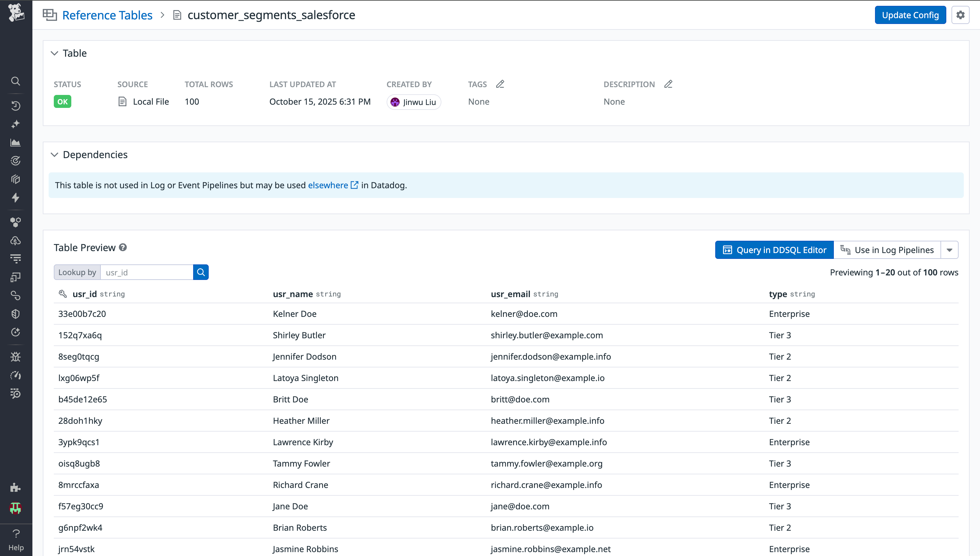Open the bug Error Tracking icon

(x=16, y=357)
